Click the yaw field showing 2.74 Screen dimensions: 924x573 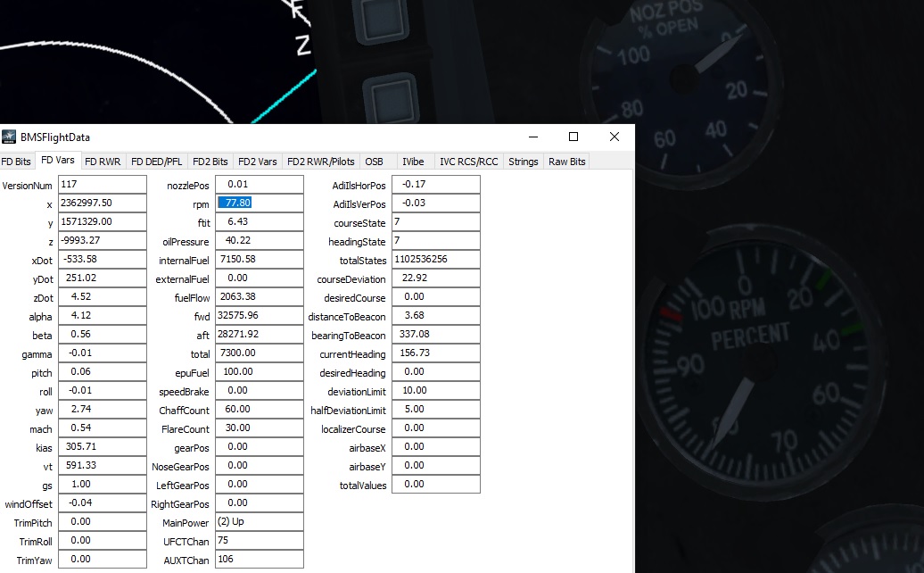103,409
